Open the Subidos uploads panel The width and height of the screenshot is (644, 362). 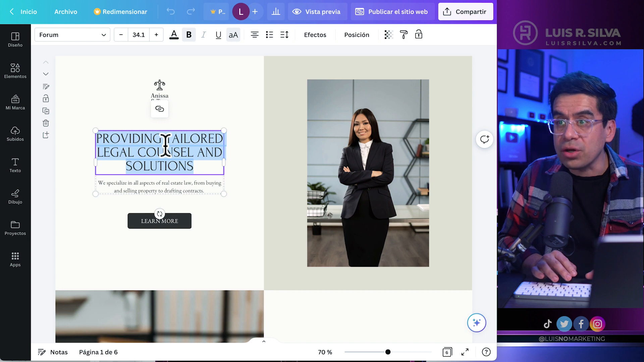[x=15, y=134]
